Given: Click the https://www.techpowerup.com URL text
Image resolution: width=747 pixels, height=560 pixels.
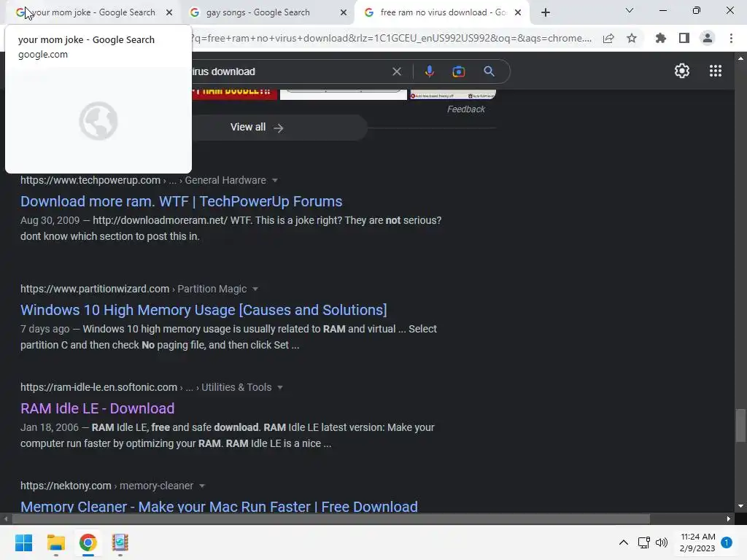Looking at the screenshot, I should [90, 181].
